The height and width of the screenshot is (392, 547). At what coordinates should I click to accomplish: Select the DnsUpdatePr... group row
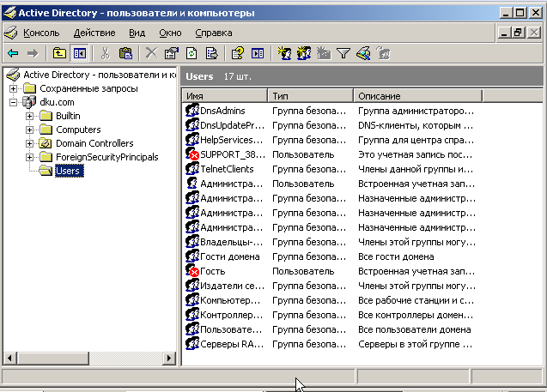tap(232, 125)
